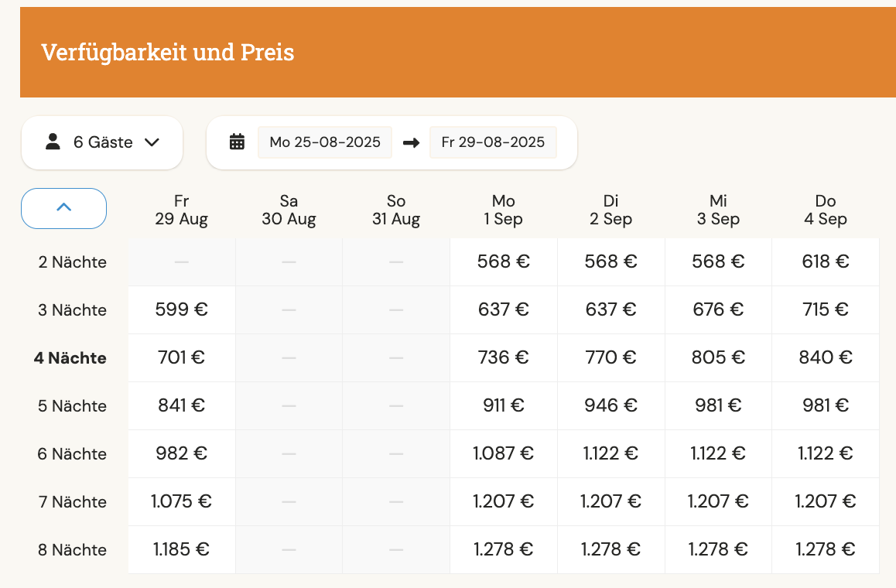Select 6 Nächte from Mo 1 Sep for 1.087 €
The width and height of the screenshot is (896, 588).
click(504, 453)
